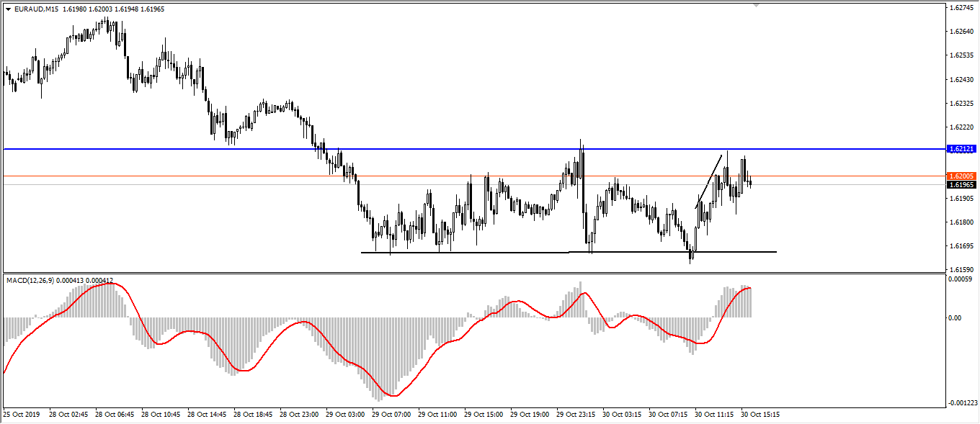The width and height of the screenshot is (980, 424).
Task: Click the 29 Oct 03:00 time label
Action: [346, 415]
